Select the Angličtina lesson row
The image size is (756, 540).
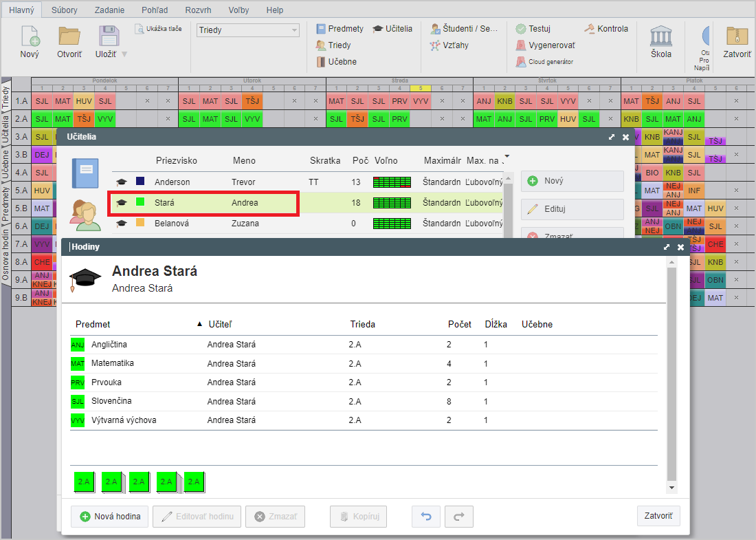[364, 345]
